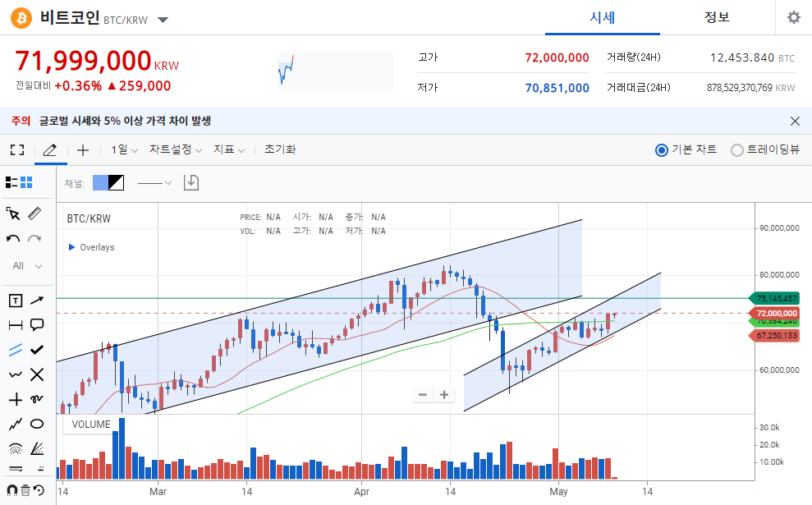Click the 67,250,133 red price label
The image size is (812, 505).
pos(776,336)
